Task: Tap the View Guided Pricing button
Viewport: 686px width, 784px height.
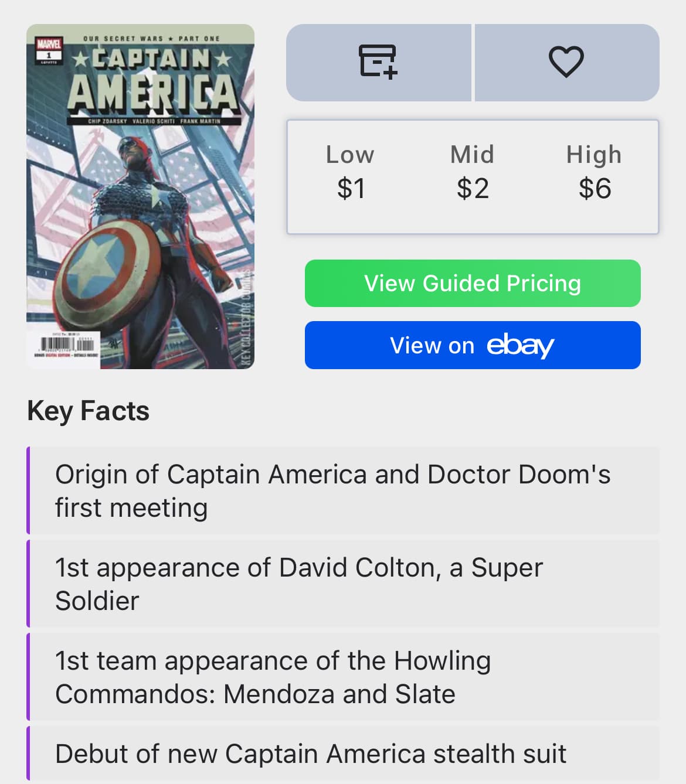Action: (x=473, y=283)
